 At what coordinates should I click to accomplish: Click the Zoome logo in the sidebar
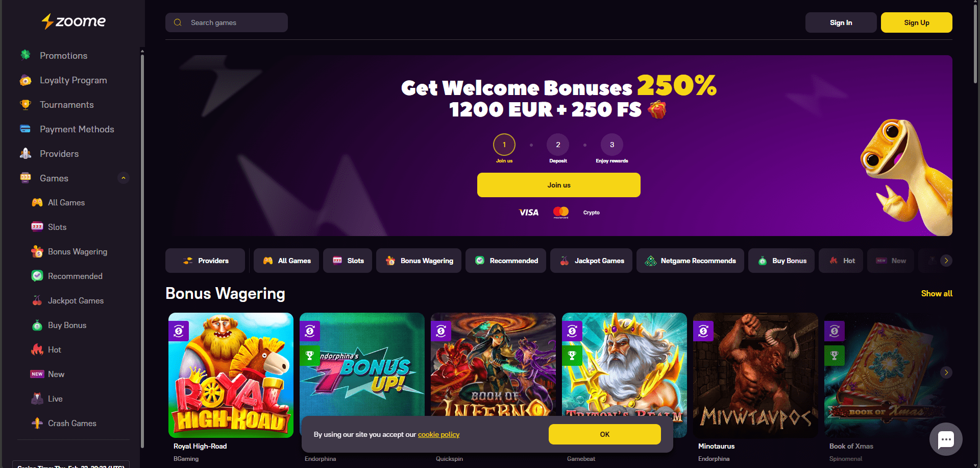(x=73, y=21)
